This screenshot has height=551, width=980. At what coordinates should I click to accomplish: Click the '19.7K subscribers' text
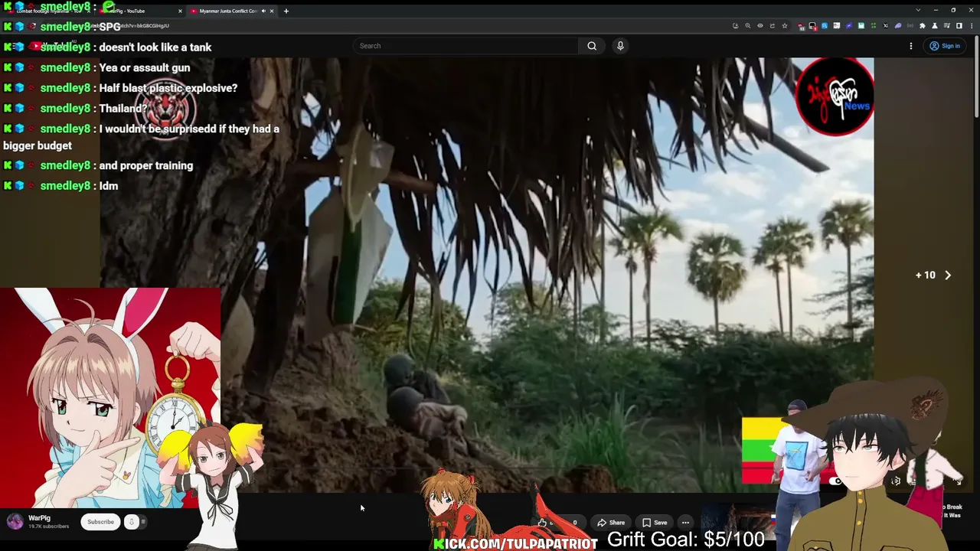tap(48, 527)
